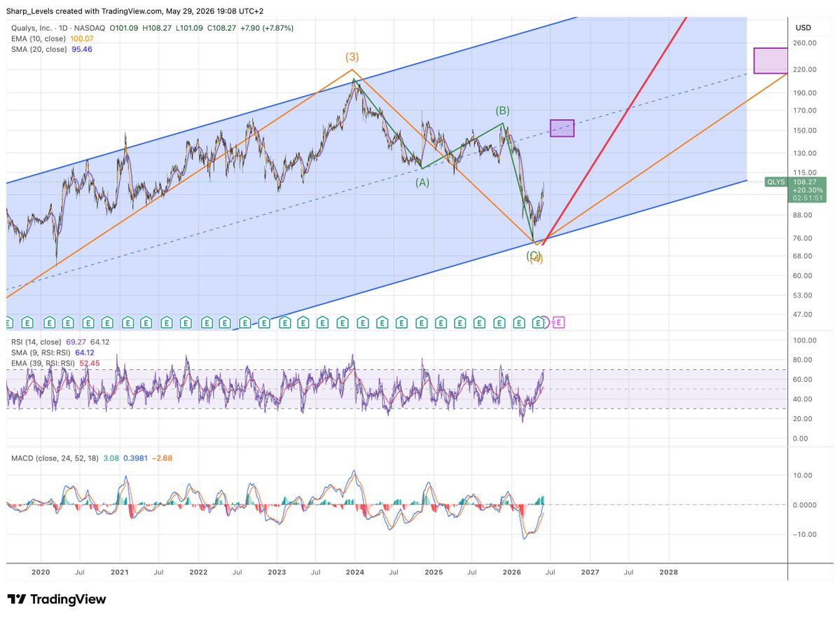Click the green (B) wave label

pos(502,111)
